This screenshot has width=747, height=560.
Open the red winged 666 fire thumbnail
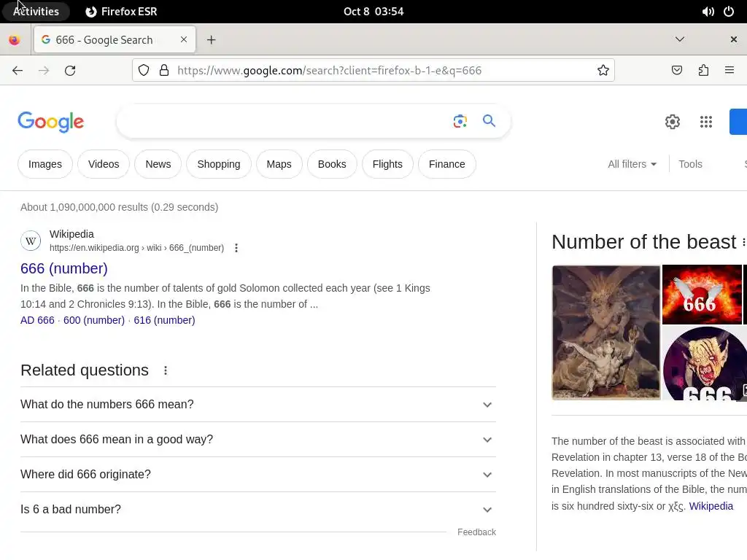pyautogui.click(x=702, y=295)
